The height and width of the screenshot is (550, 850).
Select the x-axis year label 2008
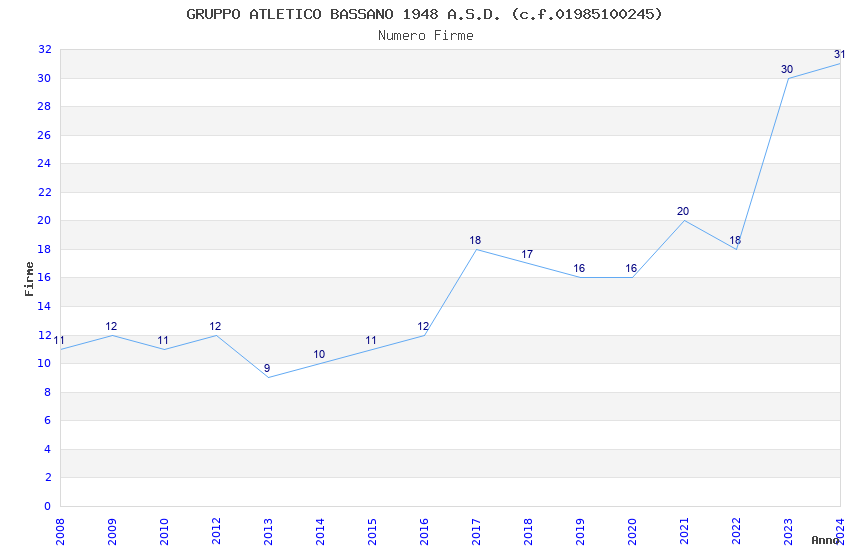(x=60, y=531)
